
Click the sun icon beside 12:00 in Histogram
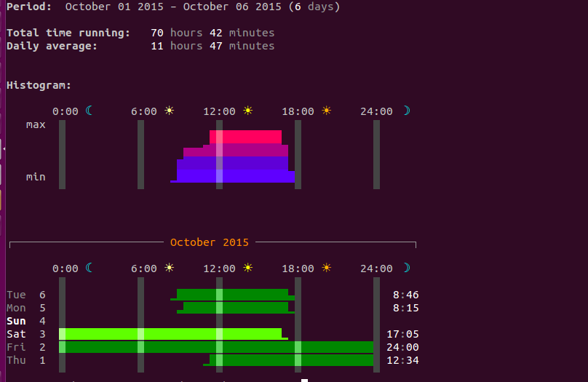(247, 111)
